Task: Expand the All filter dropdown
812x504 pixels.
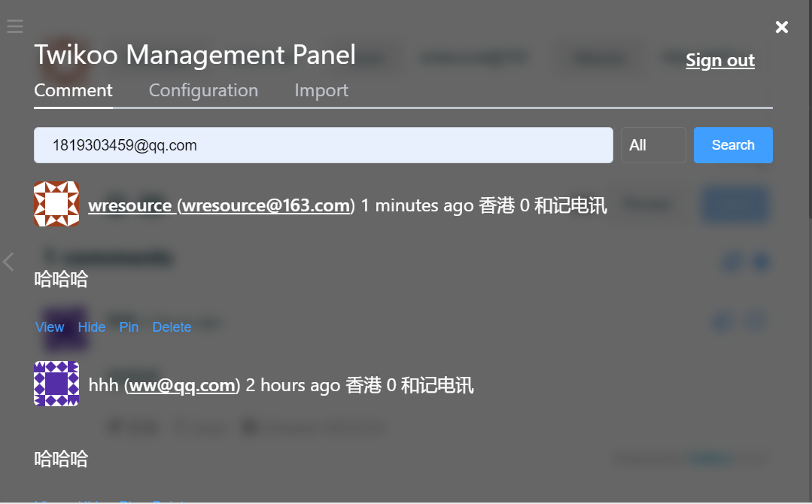Action: (x=652, y=145)
